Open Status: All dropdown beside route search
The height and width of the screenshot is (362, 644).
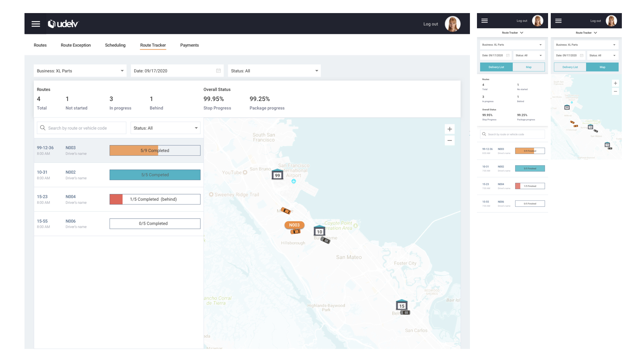click(165, 128)
